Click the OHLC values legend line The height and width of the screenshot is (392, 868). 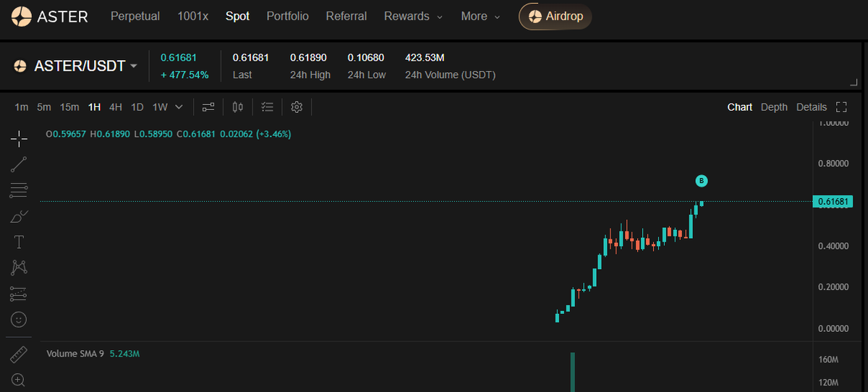[x=169, y=134]
